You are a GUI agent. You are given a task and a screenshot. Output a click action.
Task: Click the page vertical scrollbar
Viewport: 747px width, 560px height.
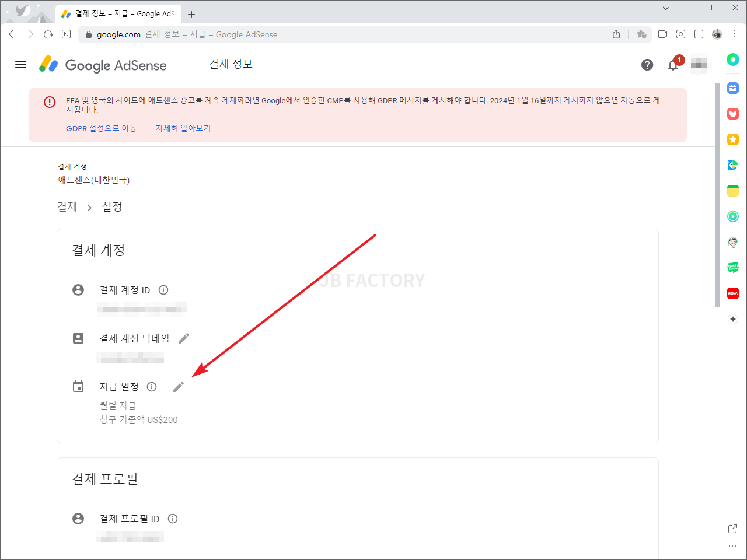click(x=717, y=195)
